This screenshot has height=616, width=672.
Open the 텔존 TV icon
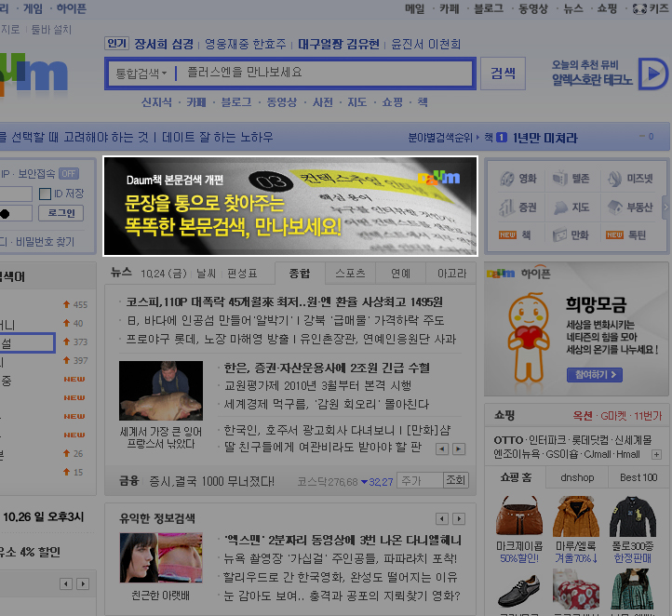[x=560, y=180]
